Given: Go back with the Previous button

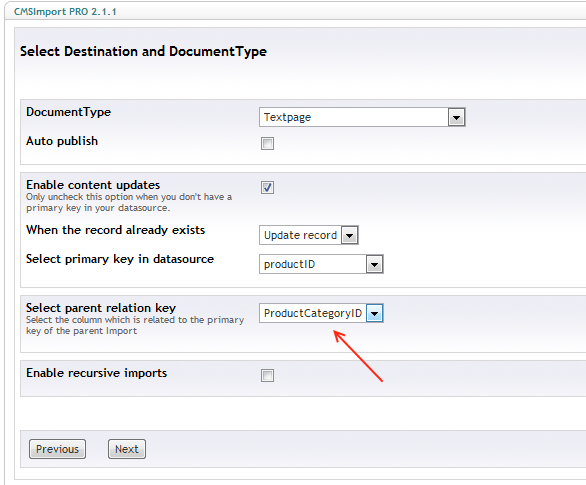Looking at the screenshot, I should pos(57,449).
